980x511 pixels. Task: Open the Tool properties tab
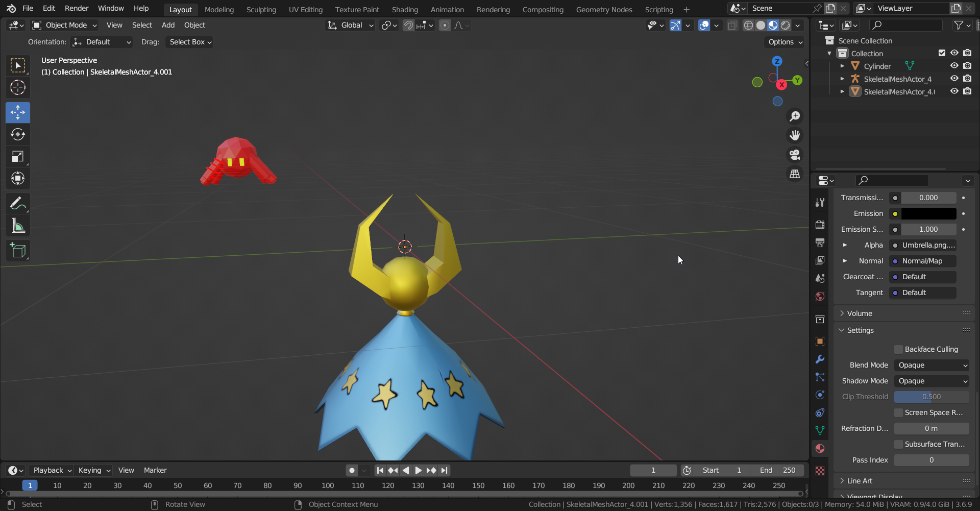(820, 202)
